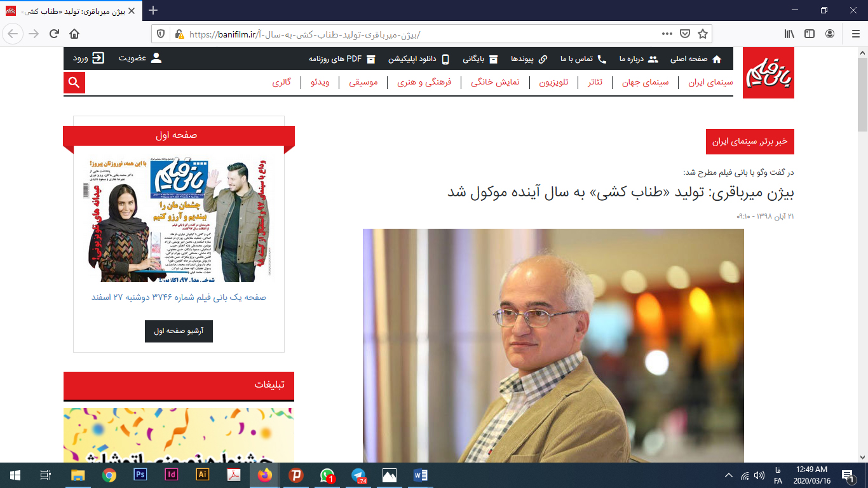868x488 pixels.
Task: Toggle the Firefox sidebar view
Action: tap(810, 34)
